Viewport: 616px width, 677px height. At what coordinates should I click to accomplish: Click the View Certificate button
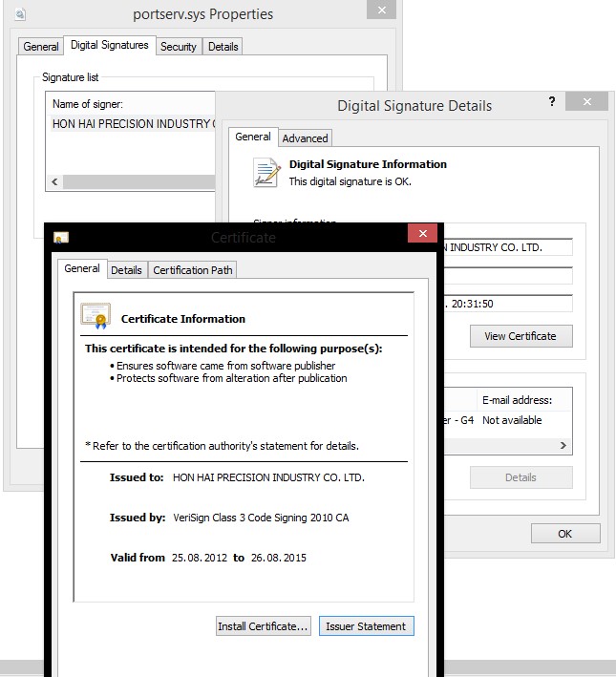pos(520,336)
